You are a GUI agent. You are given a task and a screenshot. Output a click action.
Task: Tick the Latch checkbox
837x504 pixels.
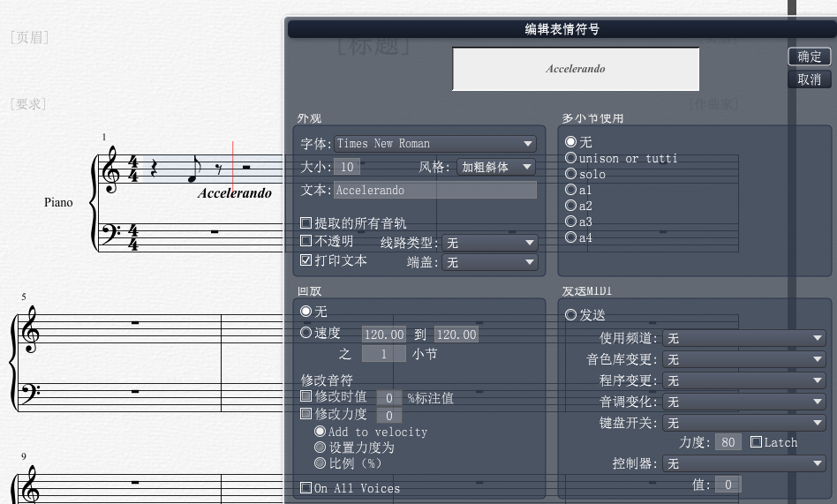756,442
